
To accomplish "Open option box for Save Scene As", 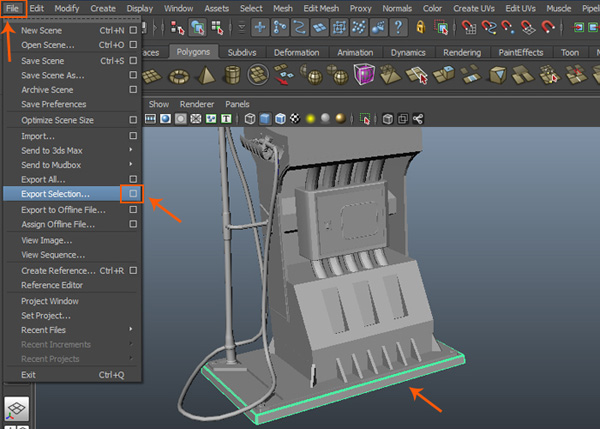I will 133,75.
